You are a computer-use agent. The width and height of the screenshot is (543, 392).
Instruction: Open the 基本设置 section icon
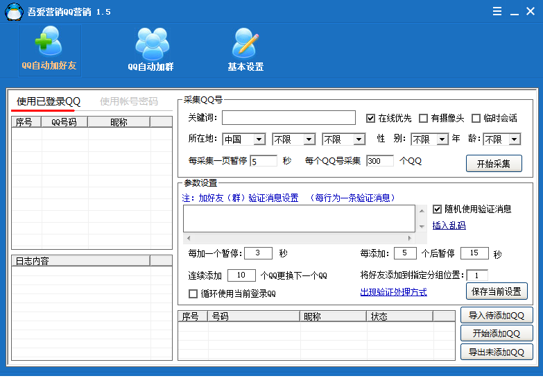pyautogui.click(x=245, y=49)
